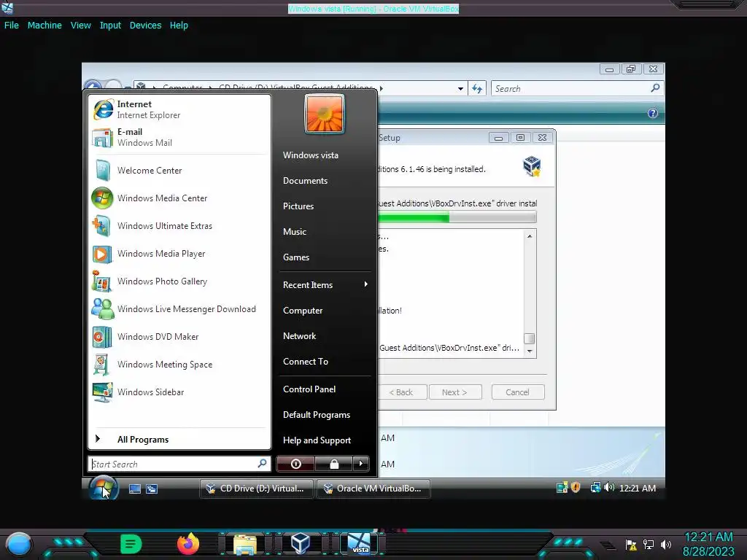
Task: Click Switch between windows quick launch icon
Action: (x=152, y=489)
